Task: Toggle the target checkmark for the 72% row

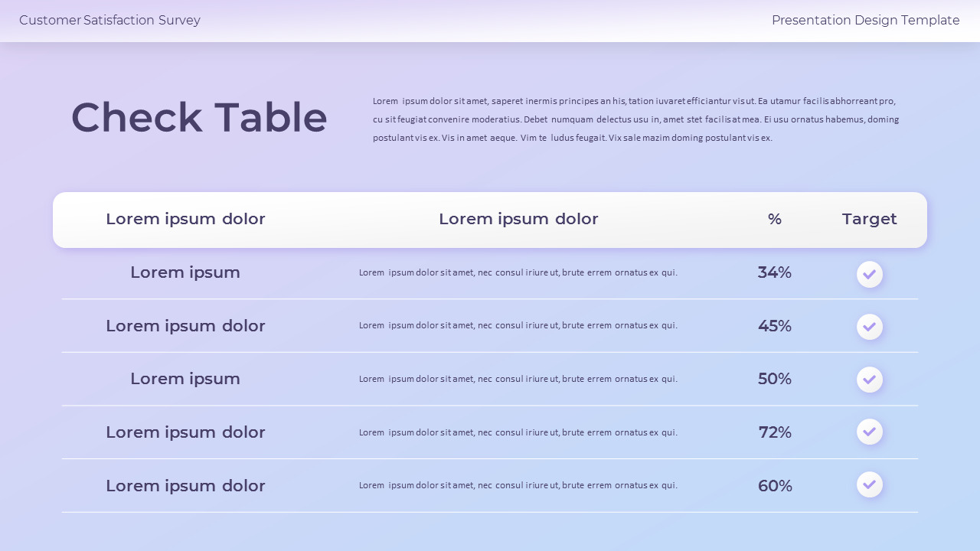Action: coord(869,432)
